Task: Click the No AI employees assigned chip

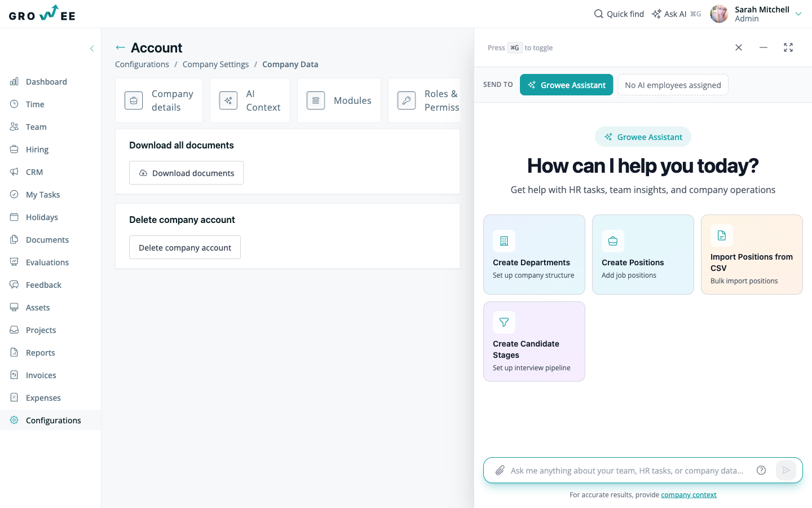Action: pyautogui.click(x=673, y=85)
